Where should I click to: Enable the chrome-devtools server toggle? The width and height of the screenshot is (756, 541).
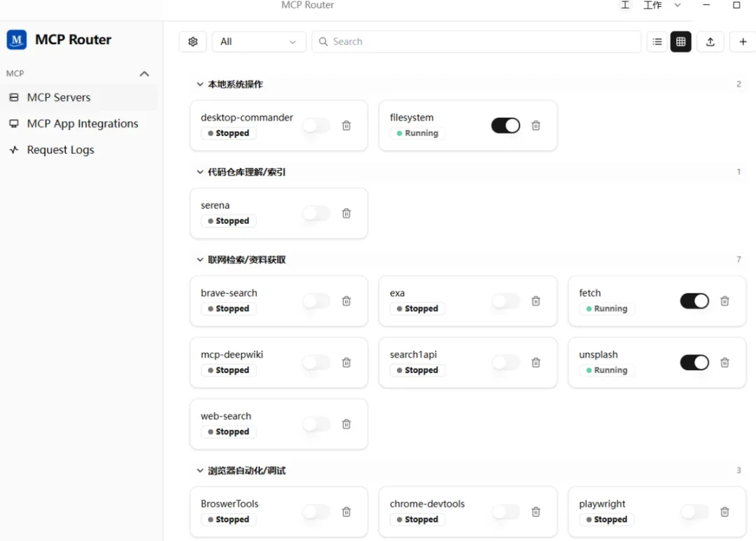click(505, 512)
